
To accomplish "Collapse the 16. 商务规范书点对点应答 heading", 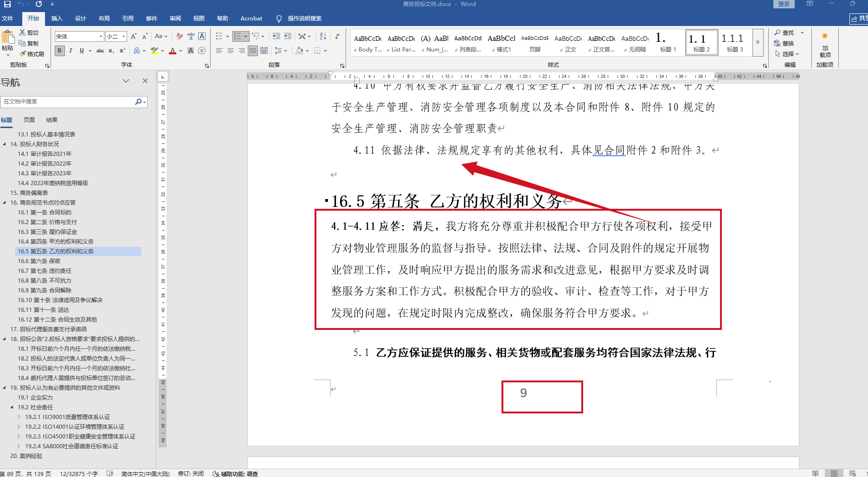I will (x=5, y=203).
